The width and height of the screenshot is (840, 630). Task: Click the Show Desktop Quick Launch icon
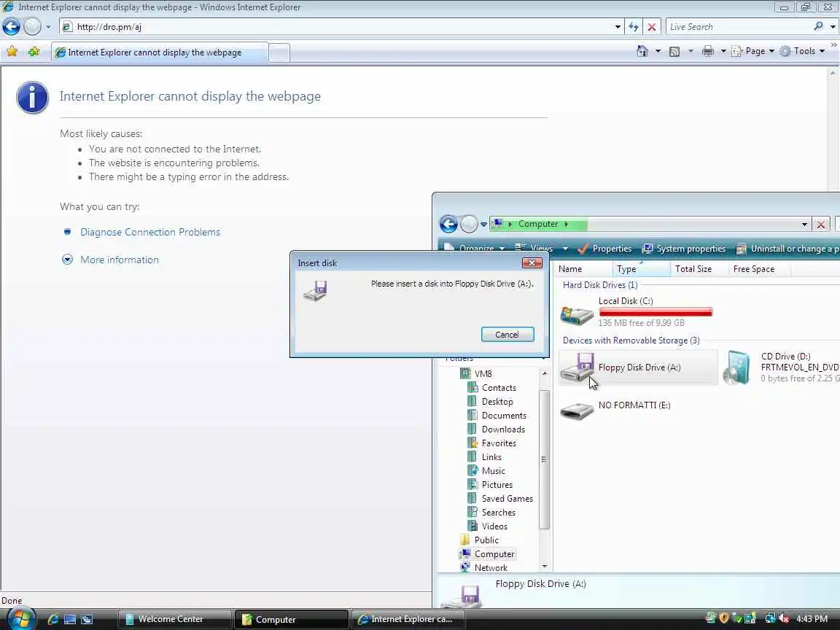[x=70, y=619]
